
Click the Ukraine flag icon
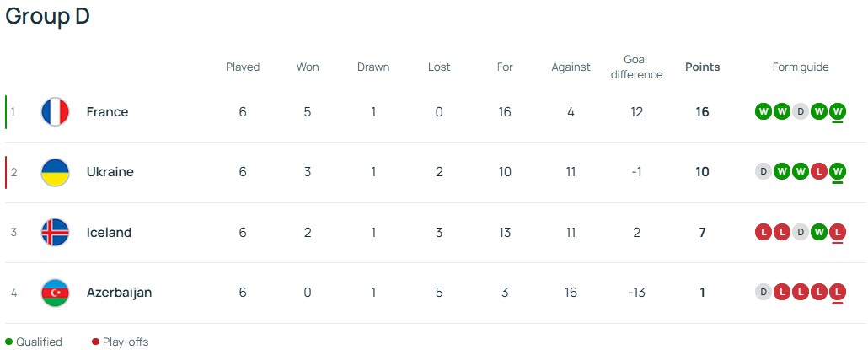click(x=55, y=172)
